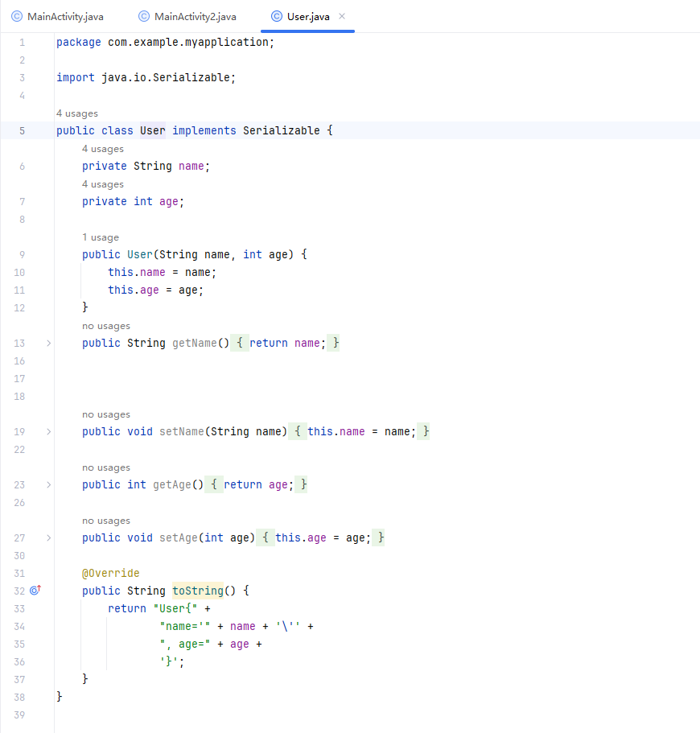Screen dimensions: 700x733
Task: Click 'Serializable' in the class declaration
Action: pyautogui.click(x=282, y=131)
